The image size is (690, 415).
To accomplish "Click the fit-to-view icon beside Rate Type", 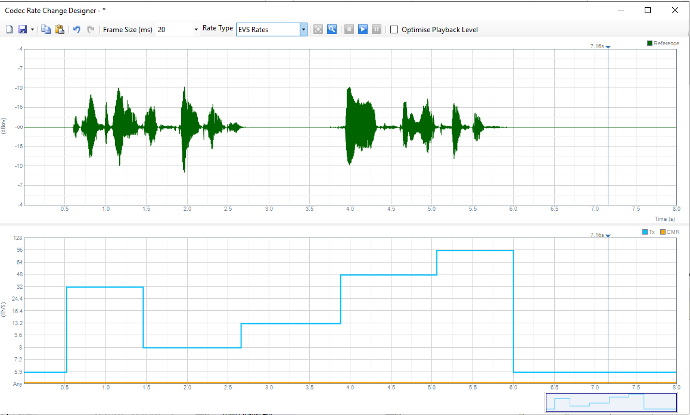I will (317, 30).
